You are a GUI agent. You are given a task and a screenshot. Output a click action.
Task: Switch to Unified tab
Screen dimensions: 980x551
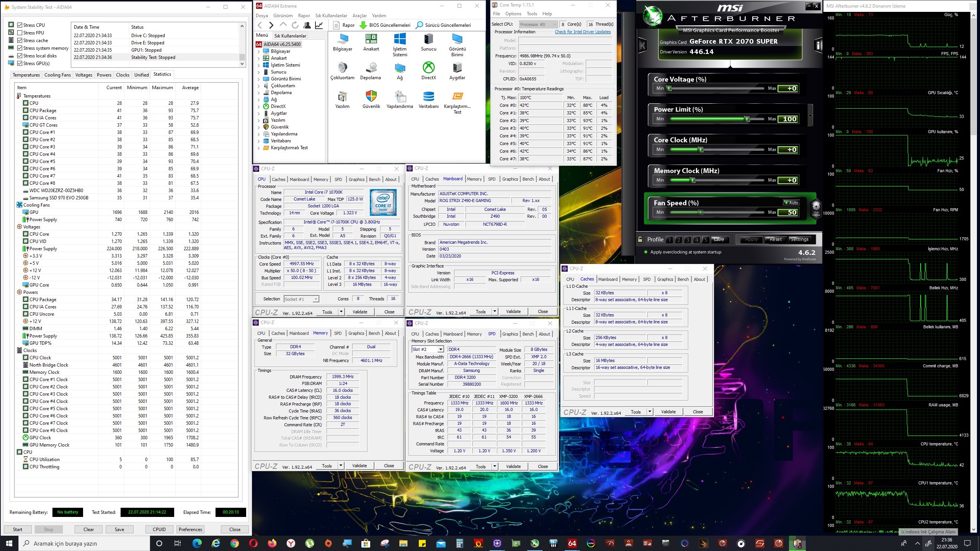(141, 75)
